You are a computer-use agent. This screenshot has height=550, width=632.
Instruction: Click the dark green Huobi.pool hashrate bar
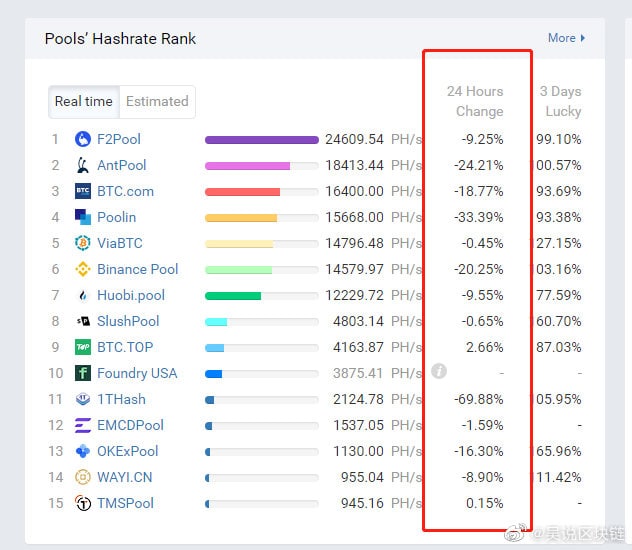233,296
